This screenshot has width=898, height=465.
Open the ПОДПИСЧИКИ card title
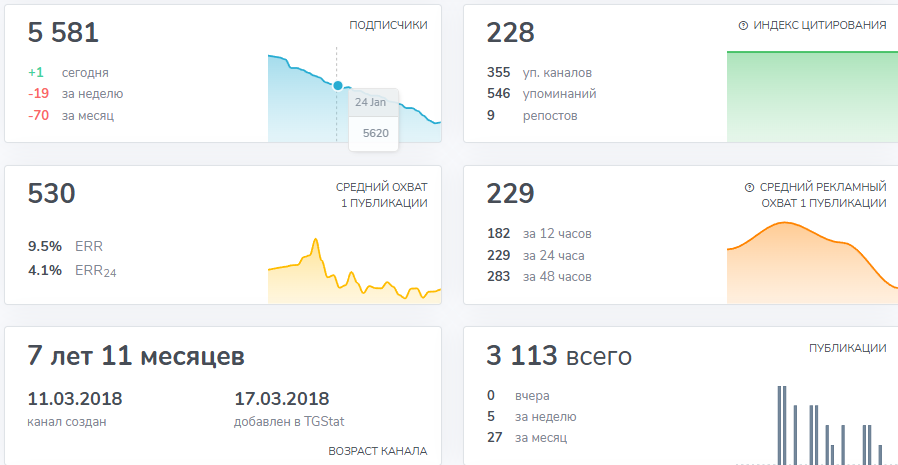388,26
